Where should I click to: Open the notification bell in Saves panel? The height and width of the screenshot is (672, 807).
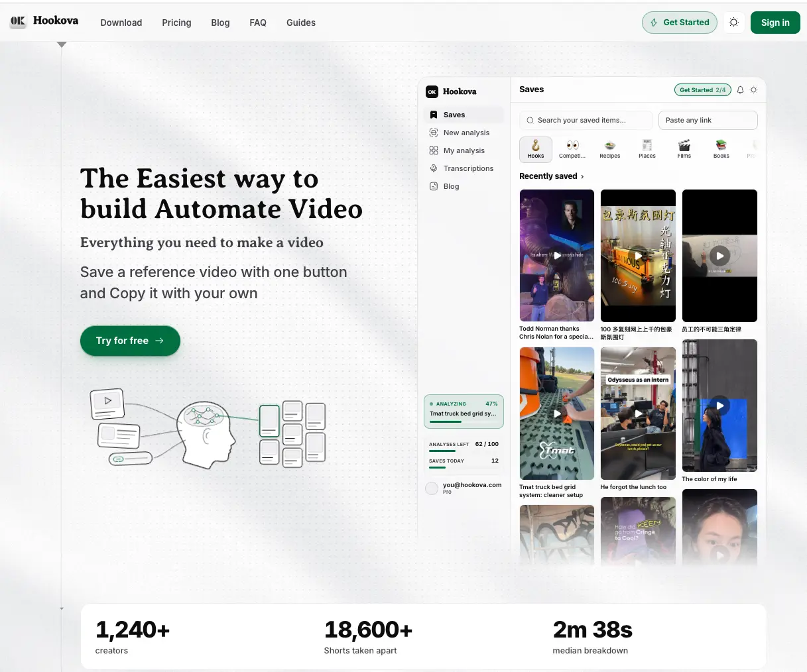coord(740,89)
